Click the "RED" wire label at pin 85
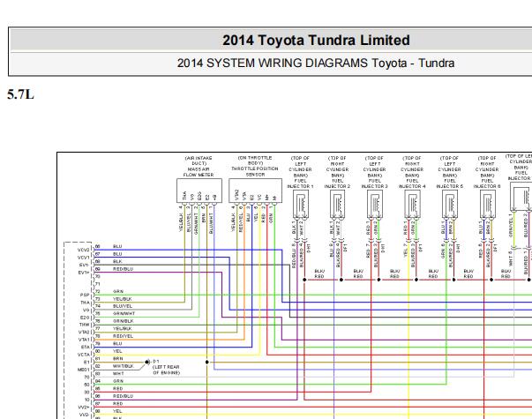Viewport: 532px width, 419px height. point(117,389)
